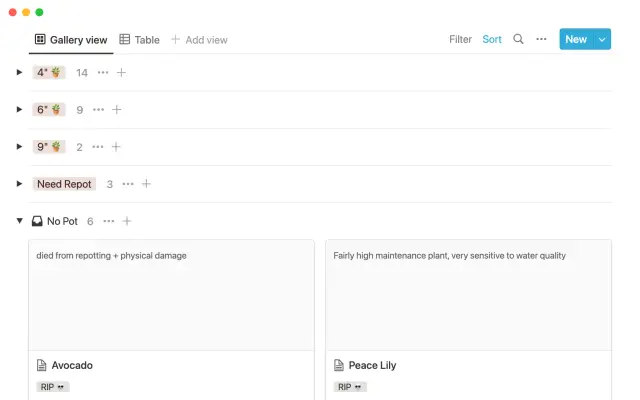The height and width of the screenshot is (400, 640).
Task: Open the Avocado page title
Action: coord(72,365)
